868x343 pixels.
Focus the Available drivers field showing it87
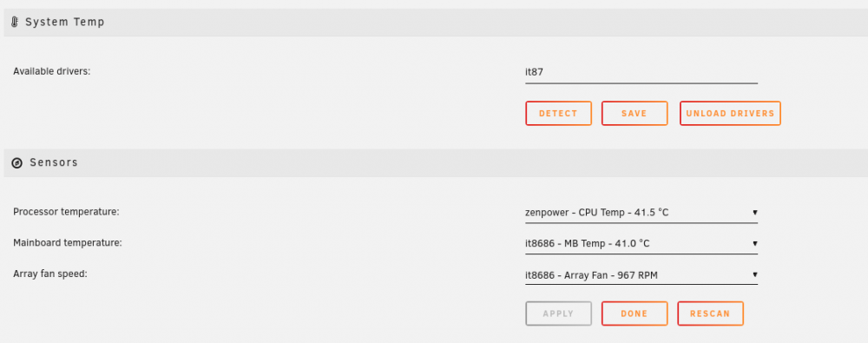pos(641,73)
